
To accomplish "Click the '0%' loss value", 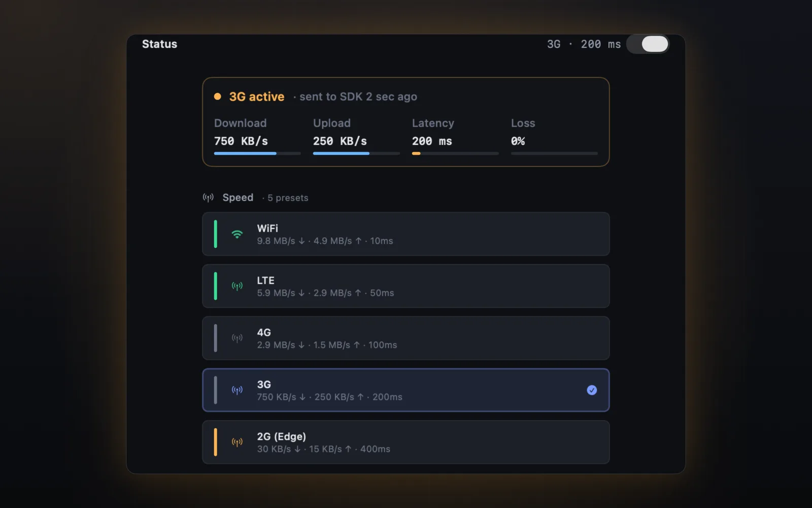I will (518, 141).
